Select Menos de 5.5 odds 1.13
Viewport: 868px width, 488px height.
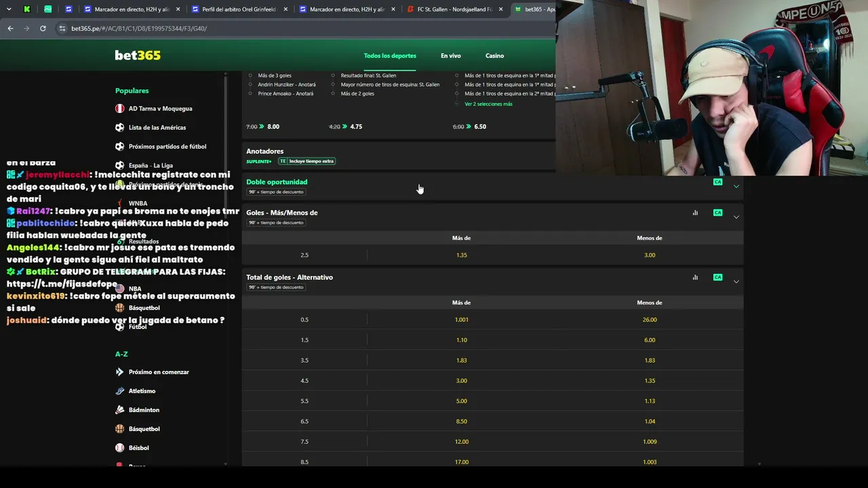coord(650,401)
